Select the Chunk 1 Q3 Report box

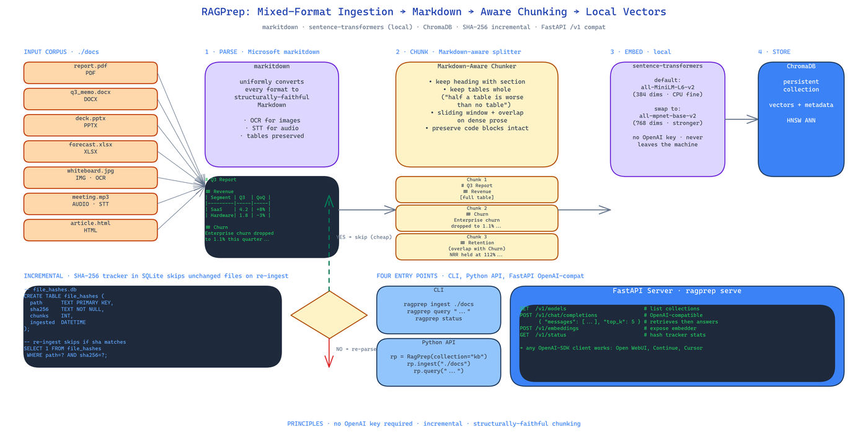[477, 189]
